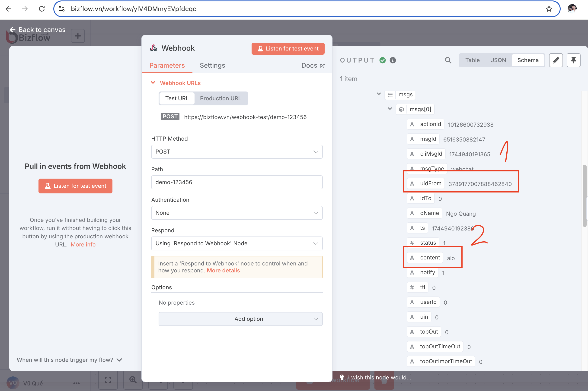Viewport: 588px width, 391px height.
Task: Select JSON output view
Action: point(498,60)
